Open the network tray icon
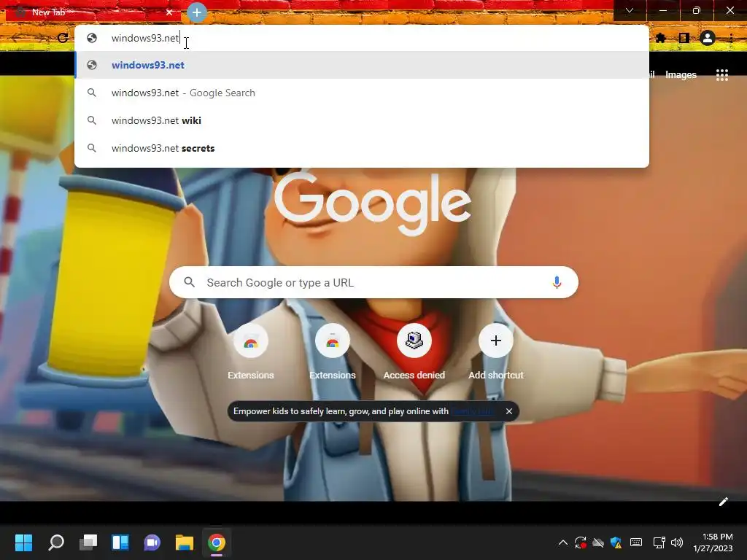Screen dimensions: 747x560 point(659,542)
